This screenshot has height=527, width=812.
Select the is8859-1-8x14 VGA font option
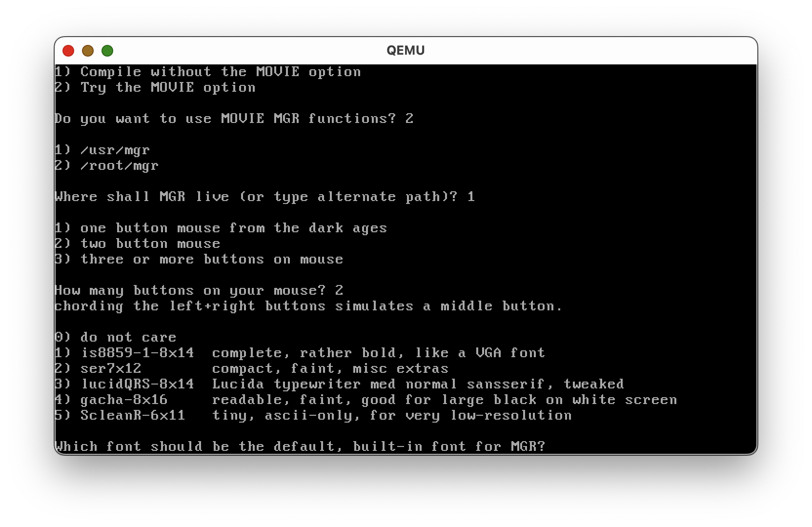click(300, 353)
